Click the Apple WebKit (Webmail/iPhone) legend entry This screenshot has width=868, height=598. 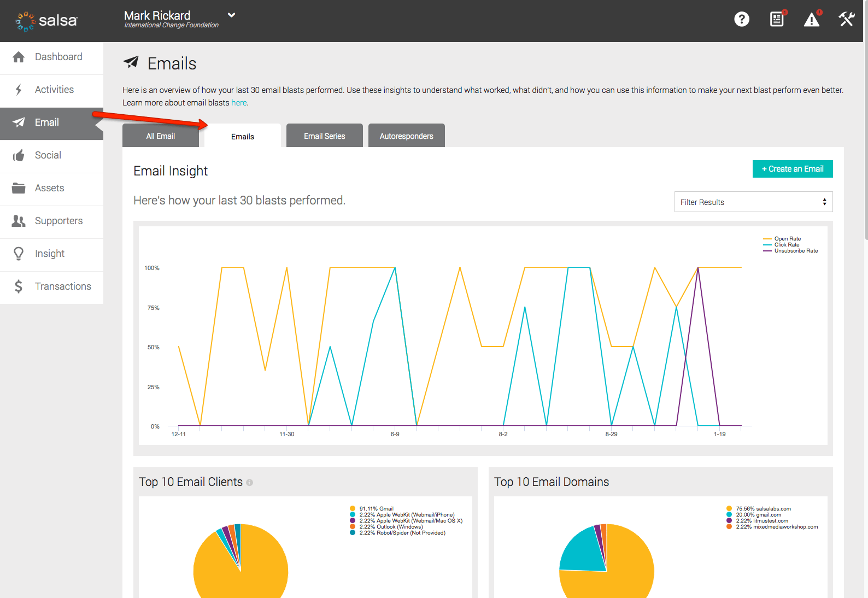(x=402, y=515)
